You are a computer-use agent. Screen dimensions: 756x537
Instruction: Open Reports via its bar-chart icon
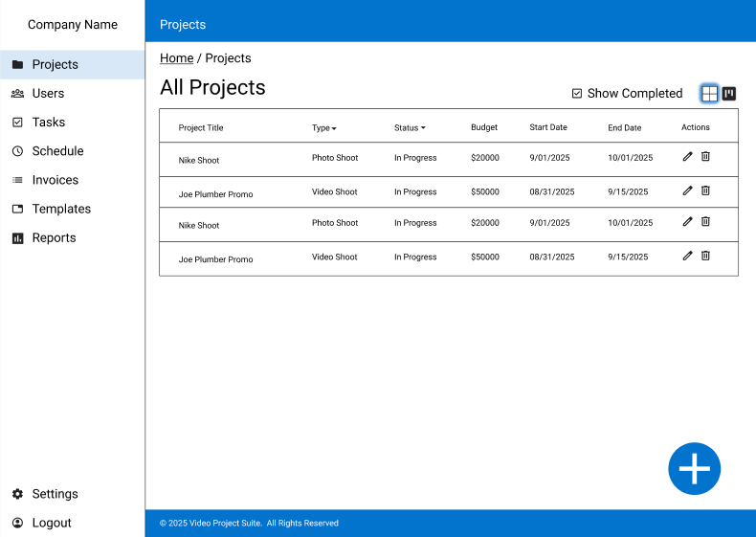(x=17, y=237)
